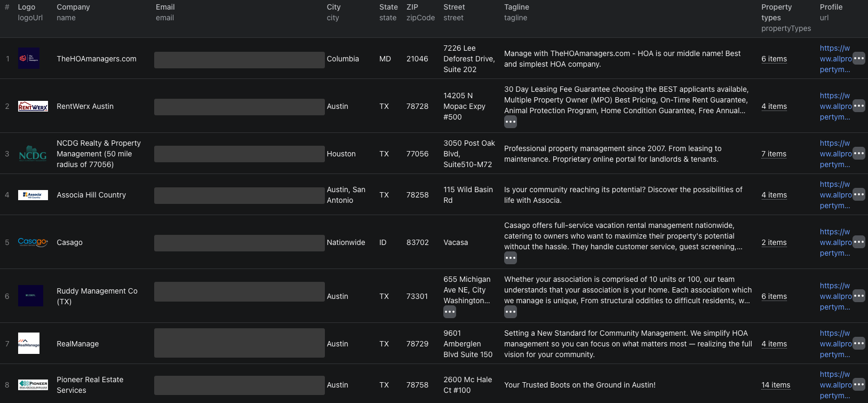Screen dimensions: 868x403
Task: Expand Ruddy Management street address ellipsis
Action: tap(450, 312)
